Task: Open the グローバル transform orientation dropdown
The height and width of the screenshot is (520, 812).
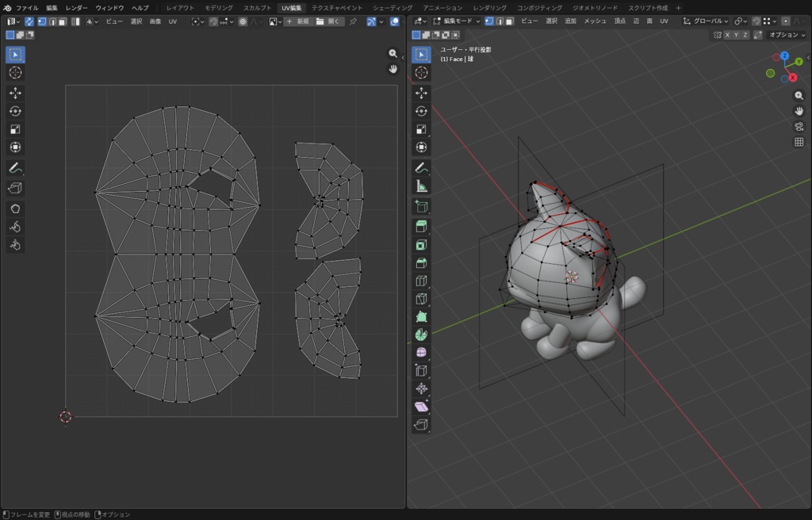Action: pos(708,21)
